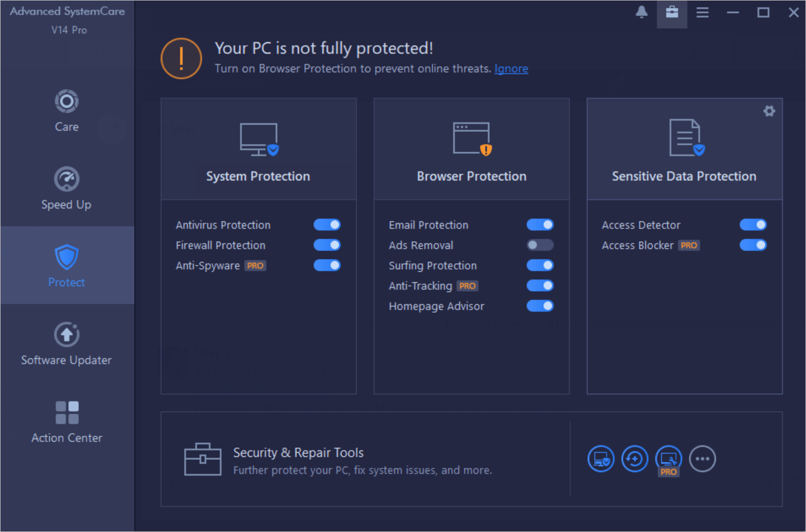806x532 pixels.
Task: Open the notifications bell icon
Action: (641, 12)
